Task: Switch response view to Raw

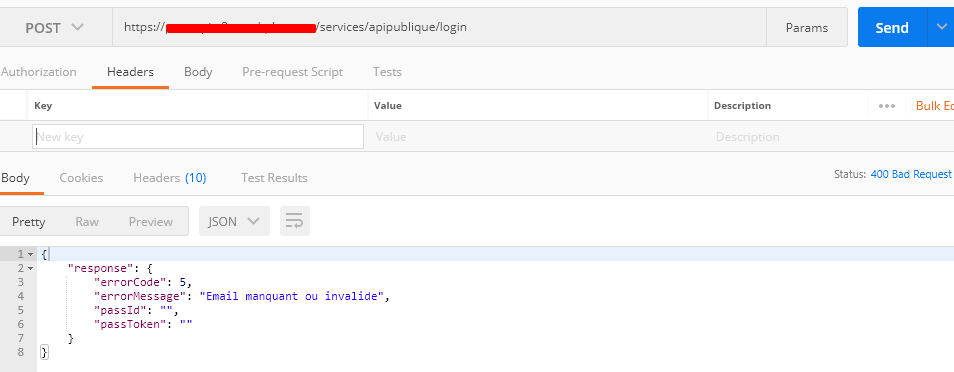Action: pos(87,222)
